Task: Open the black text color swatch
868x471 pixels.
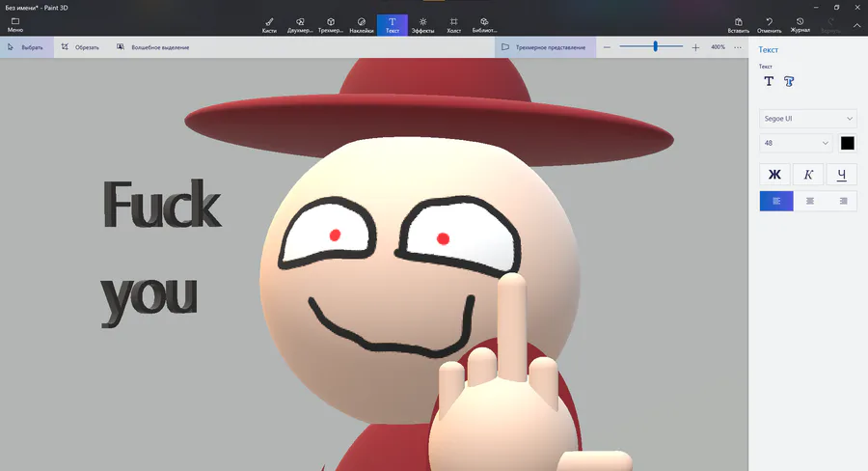Action: [847, 143]
